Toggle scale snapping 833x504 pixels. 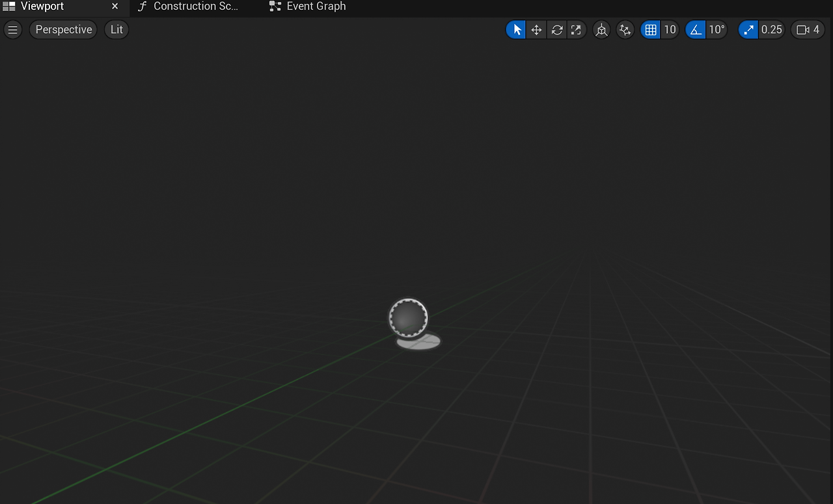click(x=748, y=29)
